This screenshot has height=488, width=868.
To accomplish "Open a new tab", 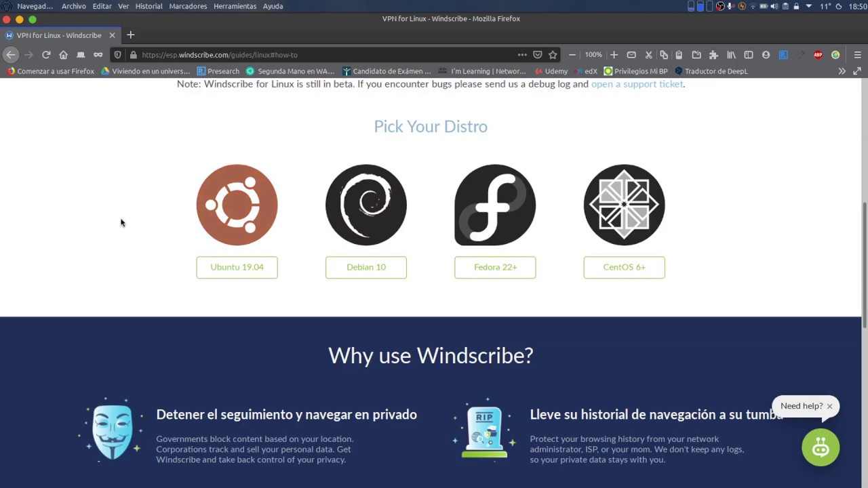I will pyautogui.click(x=130, y=35).
